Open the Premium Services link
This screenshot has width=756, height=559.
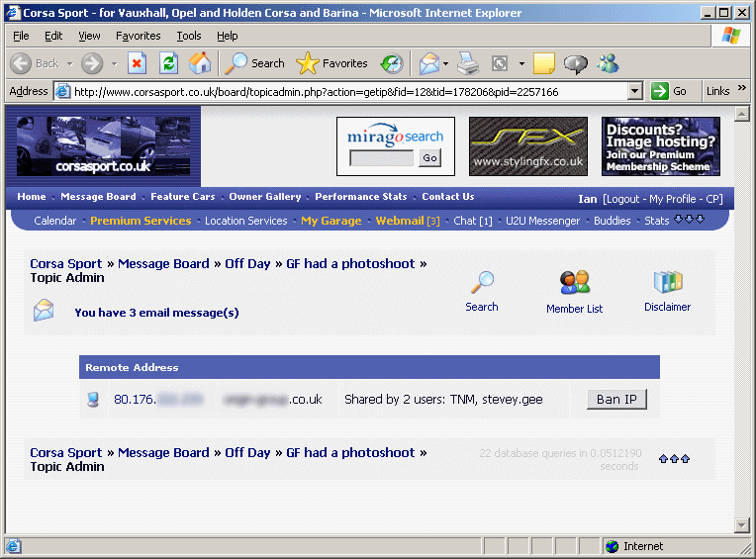pos(141,221)
